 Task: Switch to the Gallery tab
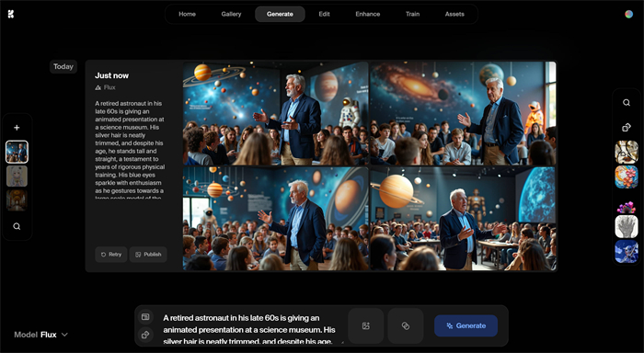click(231, 14)
